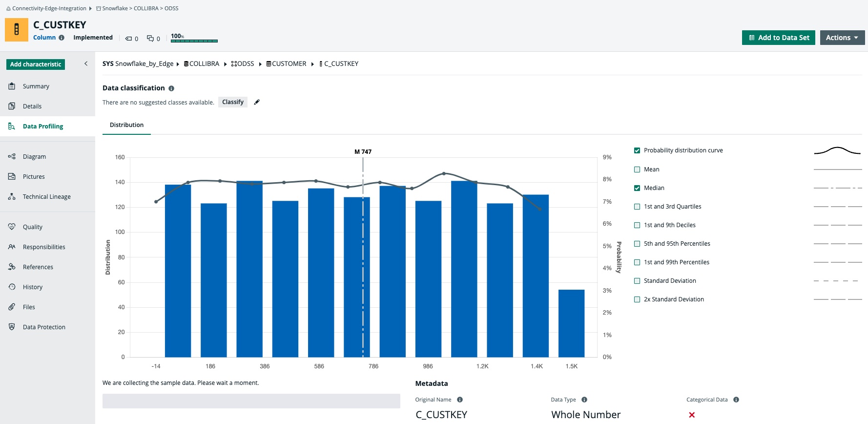Click the Add to Data Set button
The image size is (868, 424).
coord(778,38)
